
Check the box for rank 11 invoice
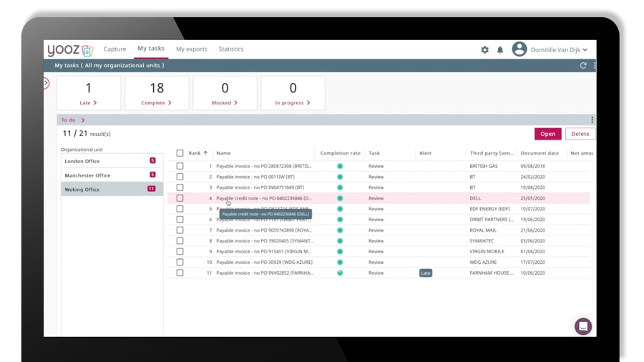coord(180,273)
